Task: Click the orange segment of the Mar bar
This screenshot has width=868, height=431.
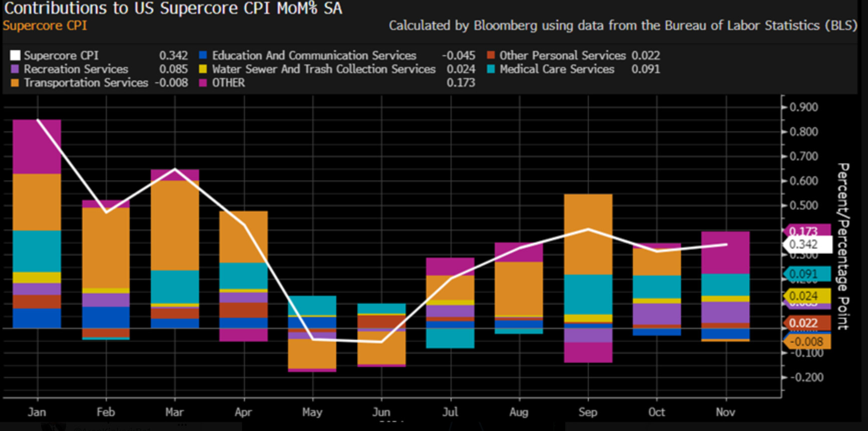Action: [175, 226]
